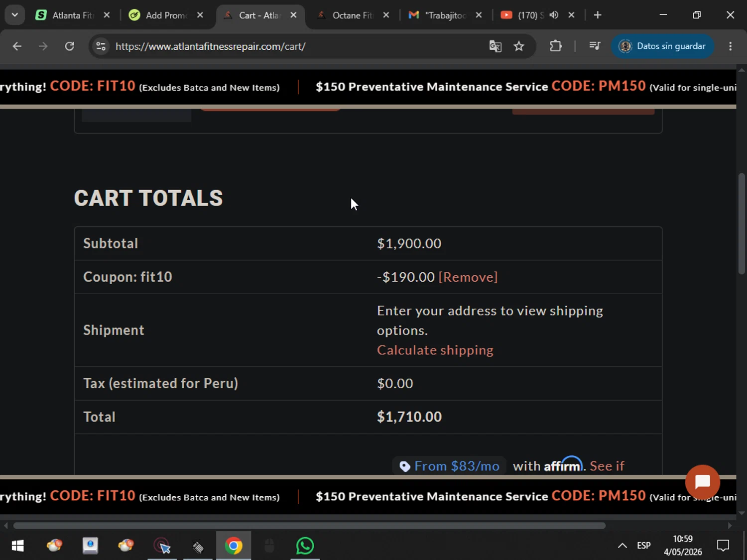Switch to the Atlanta Fit browser tab
This screenshot has width=747, height=560.
73,15
